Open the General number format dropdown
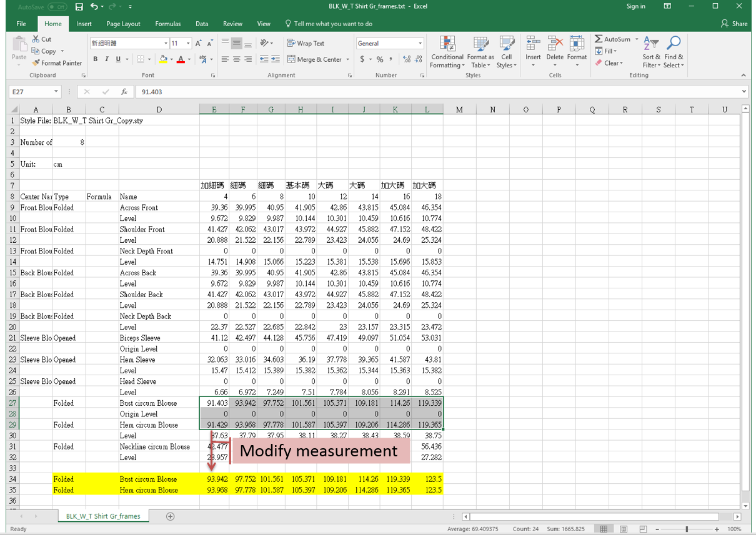Screen dimensions: 756x535 coord(420,43)
